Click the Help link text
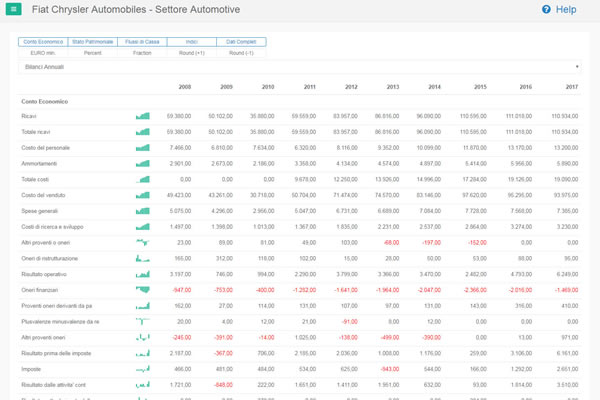Viewport: 600px width, 400px height. 566,9
